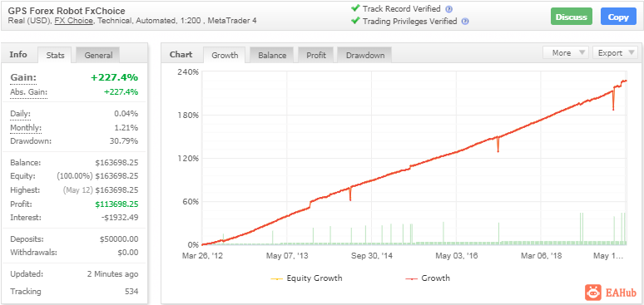Switch to the General tab
This screenshot has height=305, width=644.
[x=98, y=55]
